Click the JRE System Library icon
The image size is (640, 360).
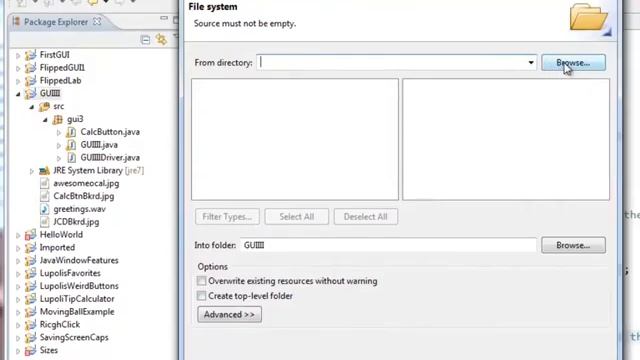tap(44, 171)
